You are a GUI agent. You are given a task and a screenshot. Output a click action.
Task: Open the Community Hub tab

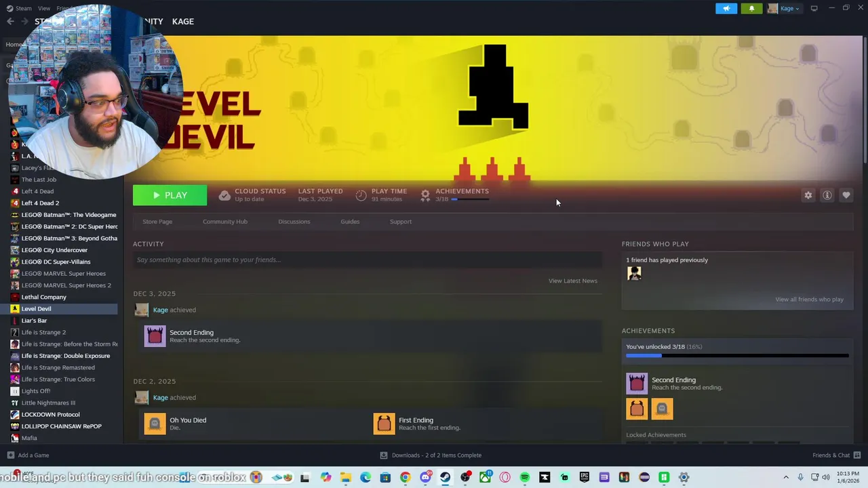(225, 222)
